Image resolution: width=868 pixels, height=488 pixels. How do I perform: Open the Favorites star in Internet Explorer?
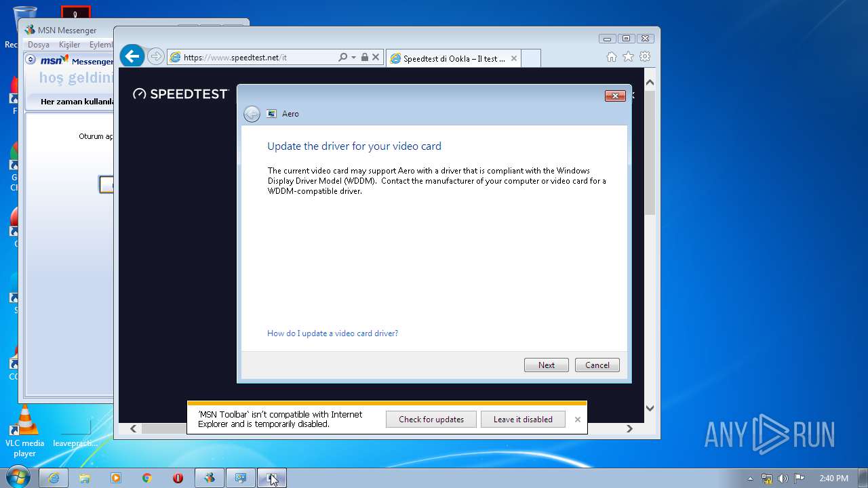click(x=629, y=57)
